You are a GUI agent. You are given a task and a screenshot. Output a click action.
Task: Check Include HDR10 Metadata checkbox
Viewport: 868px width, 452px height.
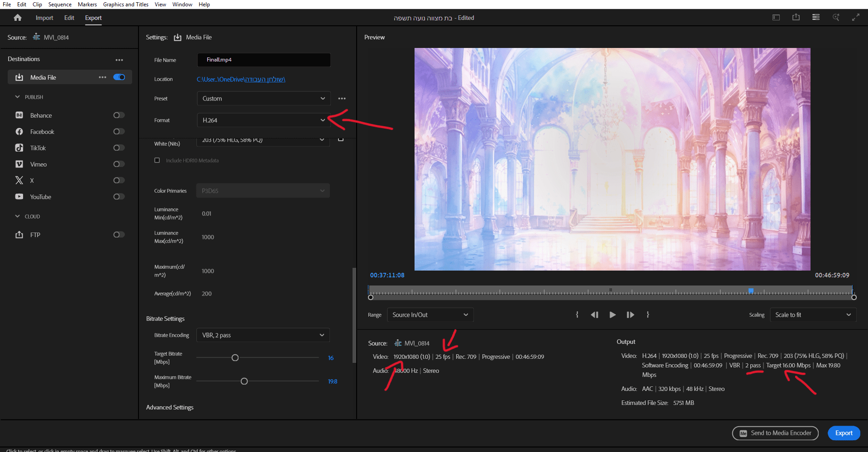click(x=157, y=161)
